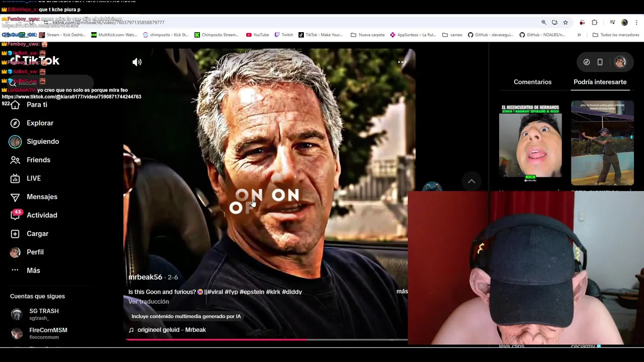The width and height of the screenshot is (644, 362).
Task: Open Perfil from the sidebar
Action: tap(35, 252)
